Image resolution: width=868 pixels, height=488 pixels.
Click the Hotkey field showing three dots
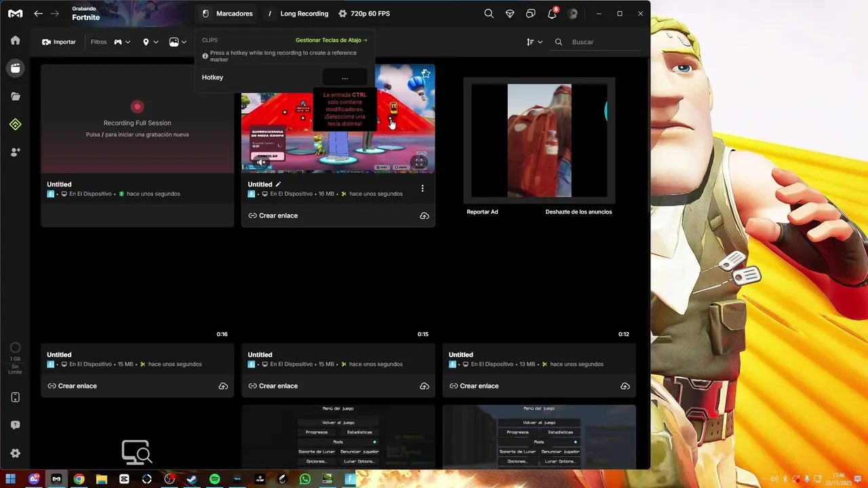[344, 77]
